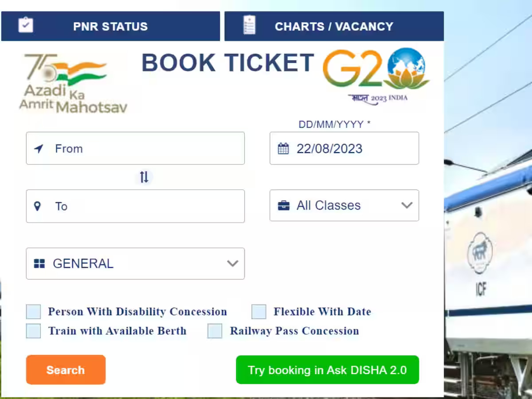Tick the Flexible With Date checkbox

click(x=259, y=312)
